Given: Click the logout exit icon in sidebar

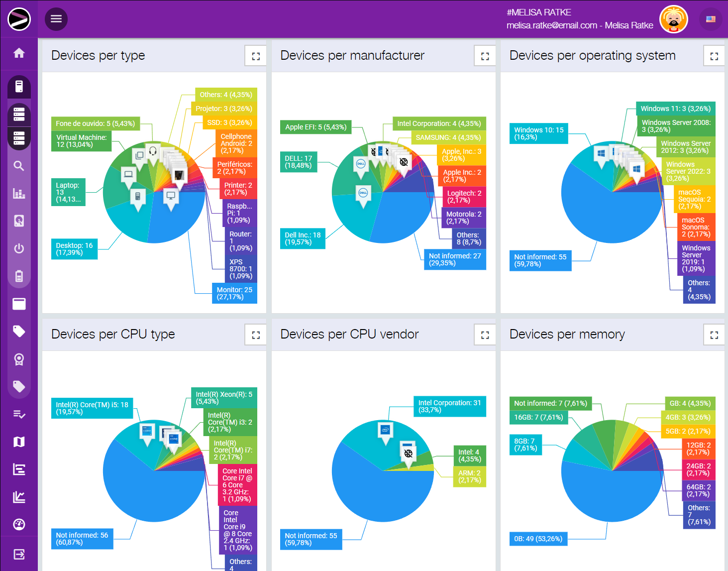Looking at the screenshot, I should 19,554.
